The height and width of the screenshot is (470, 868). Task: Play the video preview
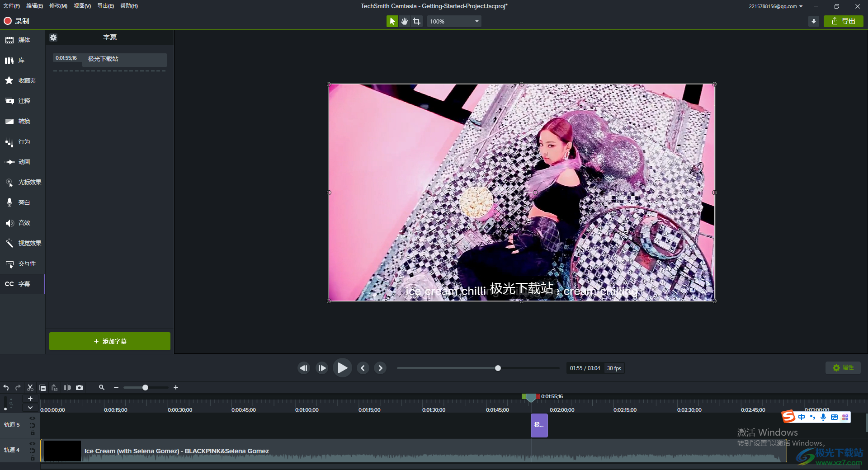342,368
